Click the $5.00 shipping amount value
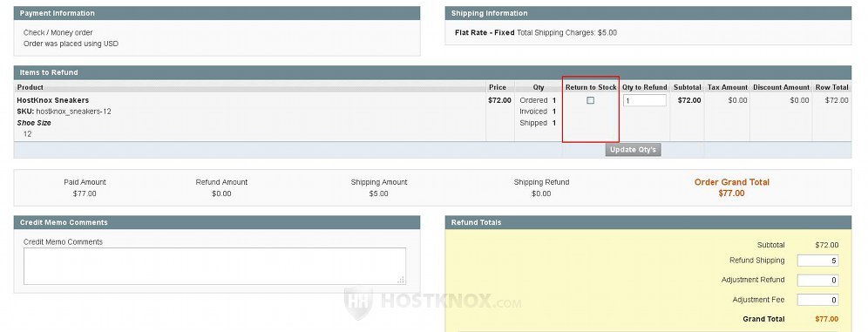This screenshot has height=332, width=868. 378,193
